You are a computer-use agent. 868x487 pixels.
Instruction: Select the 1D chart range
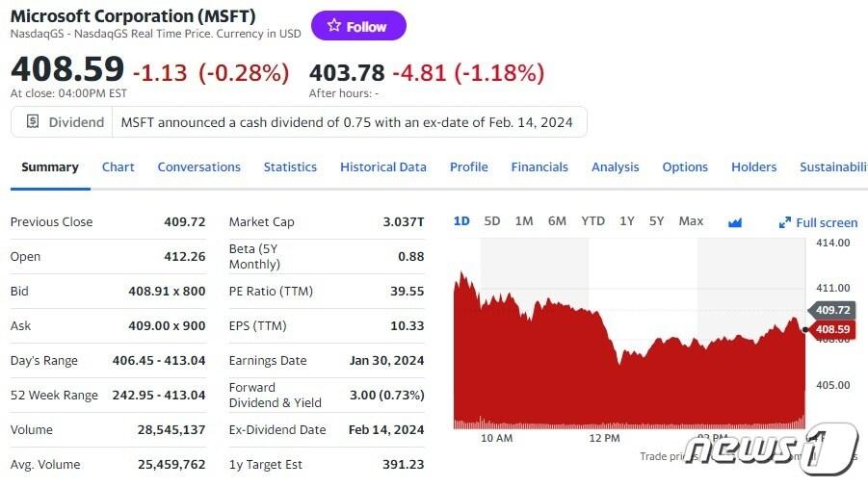461,221
